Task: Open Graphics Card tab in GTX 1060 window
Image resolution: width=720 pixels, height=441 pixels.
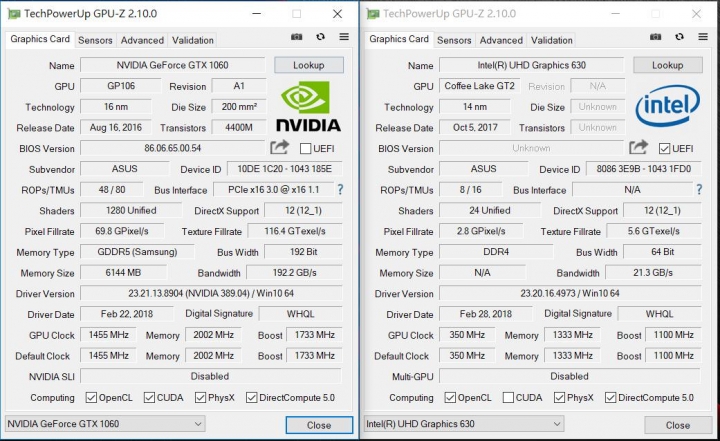Action: pyautogui.click(x=40, y=39)
